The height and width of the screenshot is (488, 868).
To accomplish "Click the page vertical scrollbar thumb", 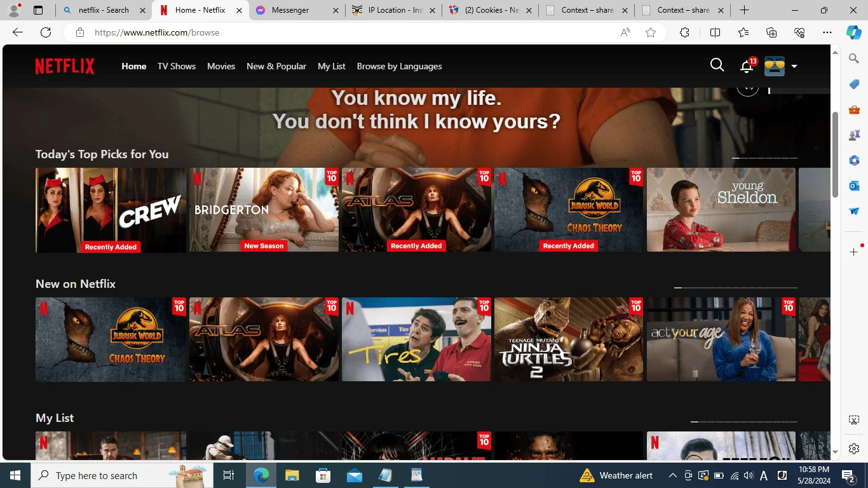I will tap(836, 154).
